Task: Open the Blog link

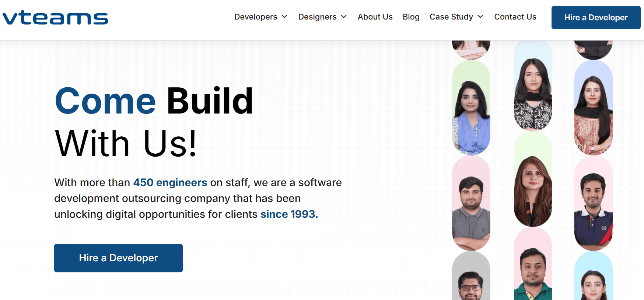Action: tap(411, 17)
